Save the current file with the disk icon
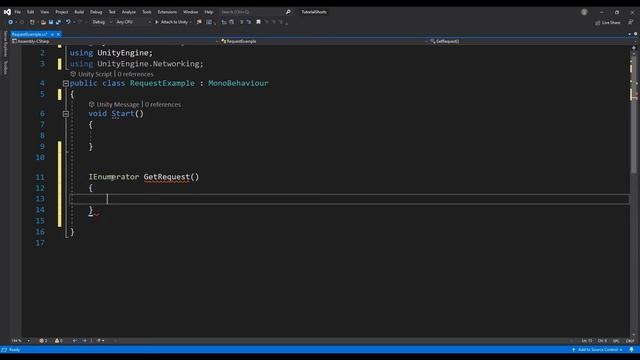 click(51, 22)
